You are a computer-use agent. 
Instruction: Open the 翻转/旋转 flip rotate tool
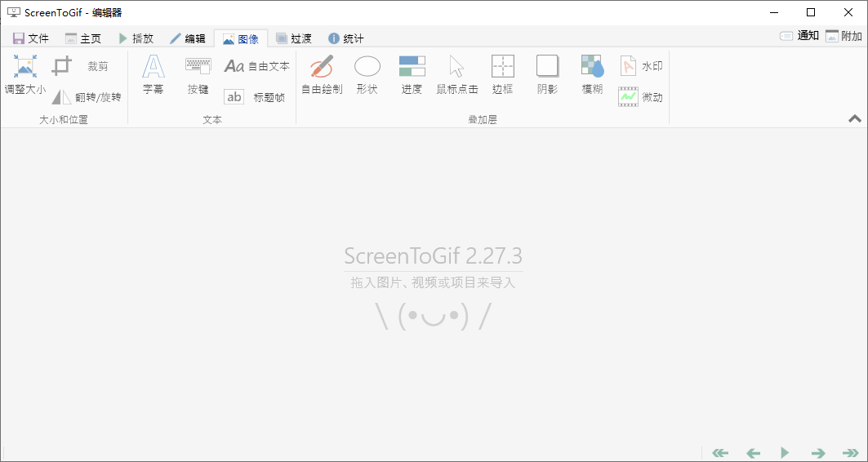[87, 97]
